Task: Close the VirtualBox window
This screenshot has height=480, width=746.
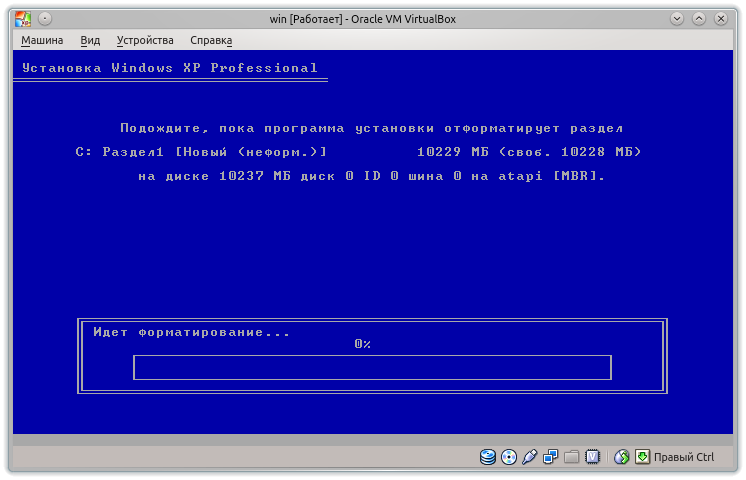Action: [x=721, y=19]
